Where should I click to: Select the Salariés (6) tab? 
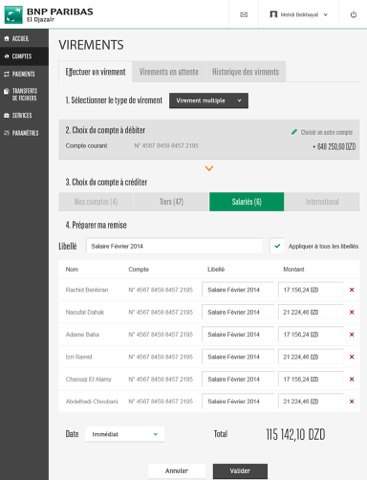(247, 202)
